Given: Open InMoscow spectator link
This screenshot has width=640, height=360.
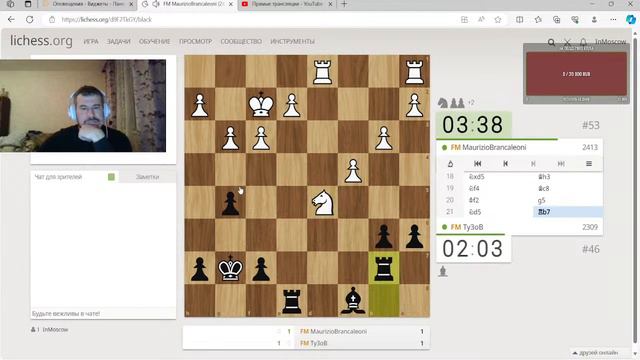Looking at the screenshot, I should (55, 329).
